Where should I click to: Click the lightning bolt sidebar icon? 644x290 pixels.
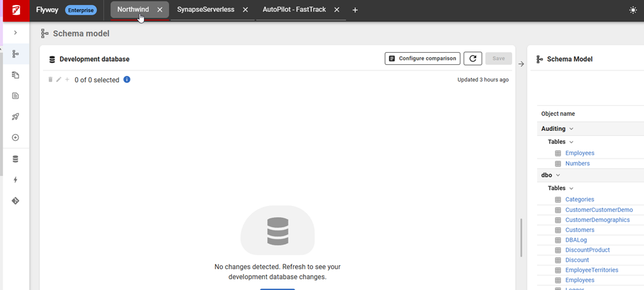click(15, 180)
